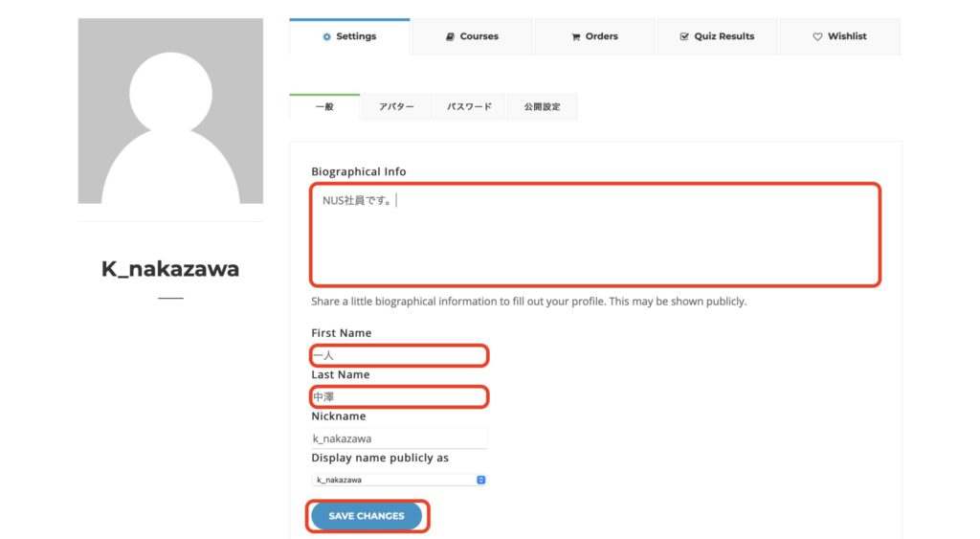This screenshot has width=980, height=539.
Task: View the Quiz Results tab
Action: 717,36
